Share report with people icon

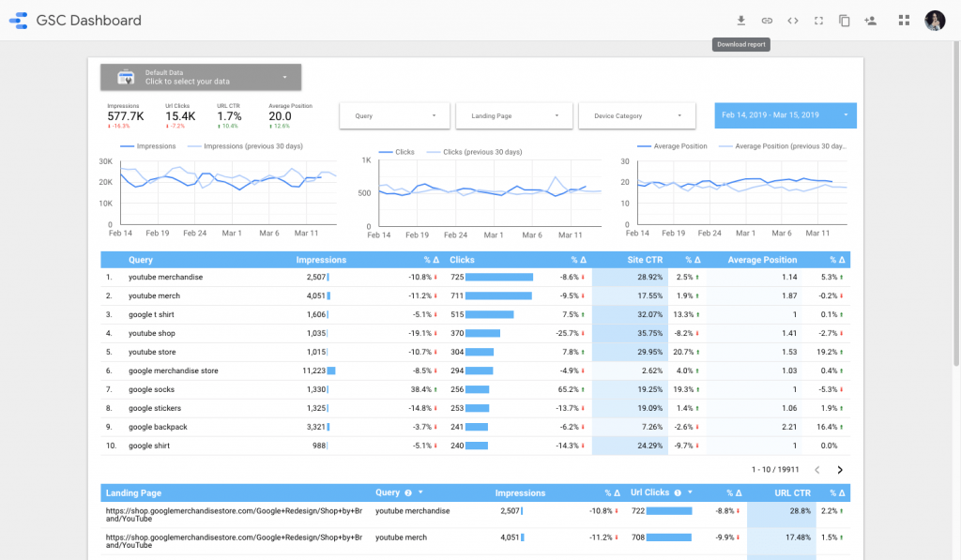(870, 21)
